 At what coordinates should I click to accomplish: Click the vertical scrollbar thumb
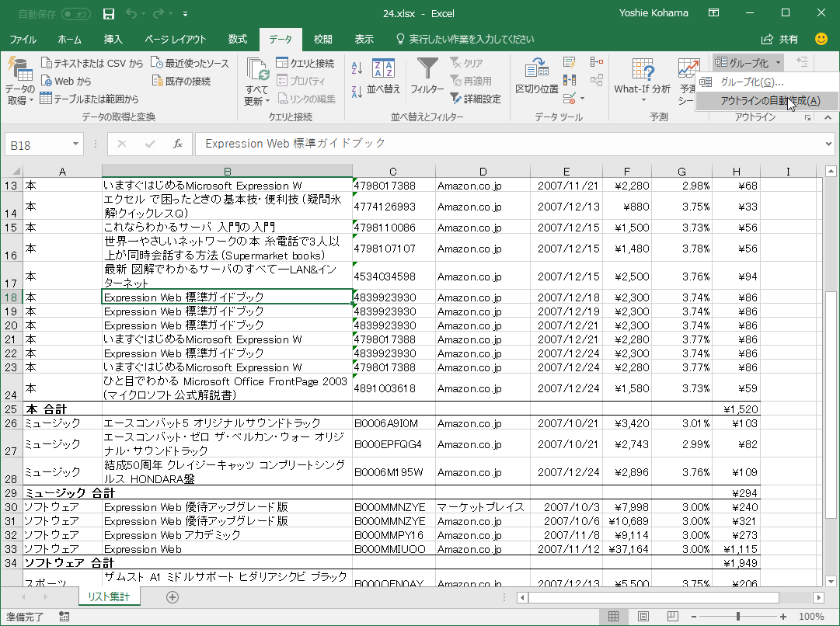tap(831, 405)
